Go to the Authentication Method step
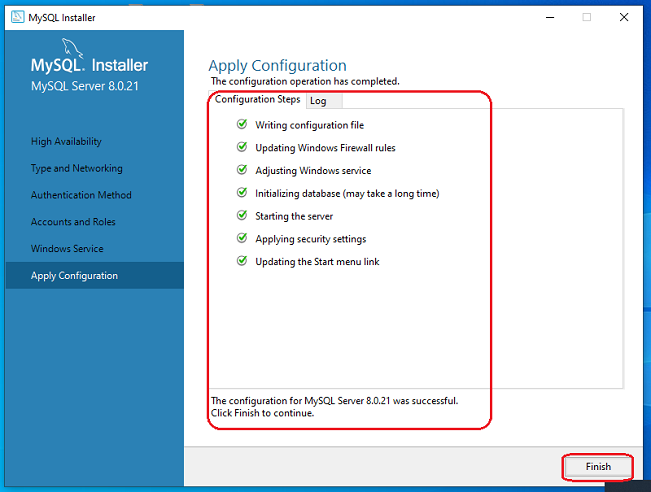The image size is (651, 492). pyautogui.click(x=81, y=195)
